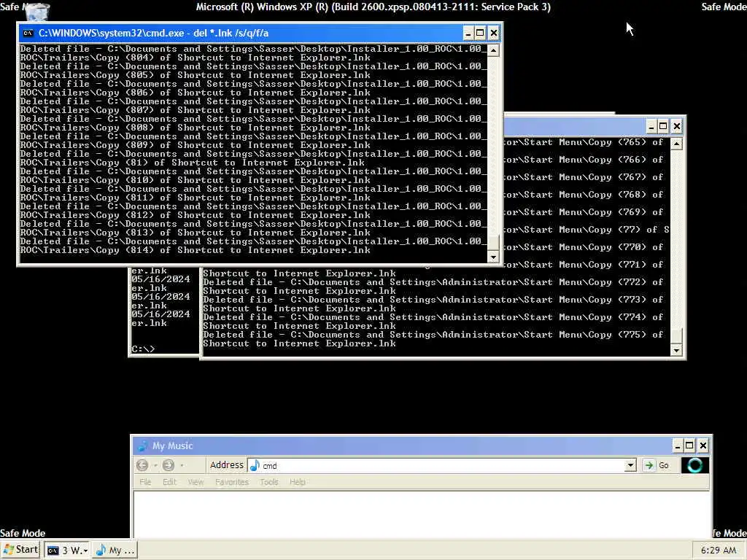The height and width of the screenshot is (560, 747).
Task: Click music note icon in address bar
Action: tap(255, 465)
